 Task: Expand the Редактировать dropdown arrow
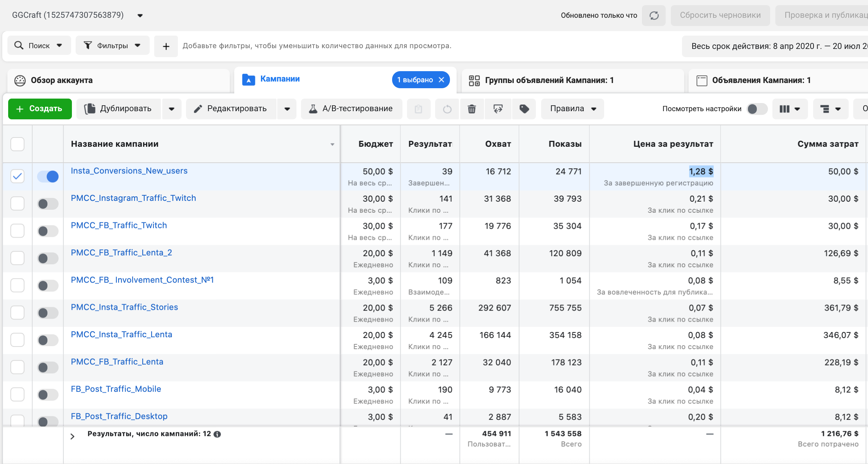click(287, 109)
